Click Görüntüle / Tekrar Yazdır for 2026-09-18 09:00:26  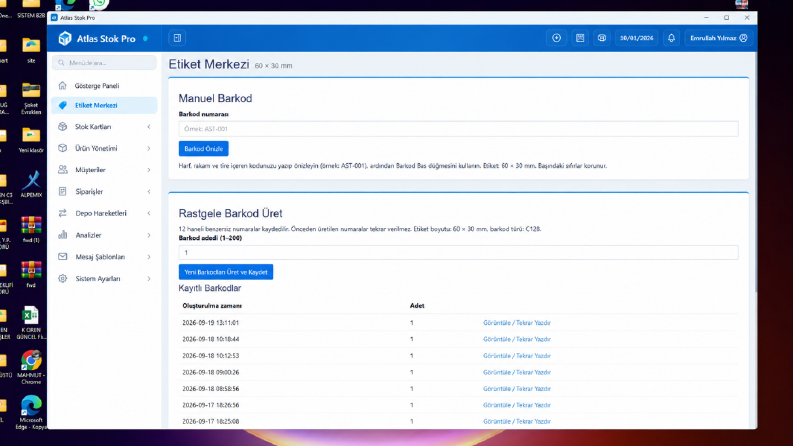[516, 372]
